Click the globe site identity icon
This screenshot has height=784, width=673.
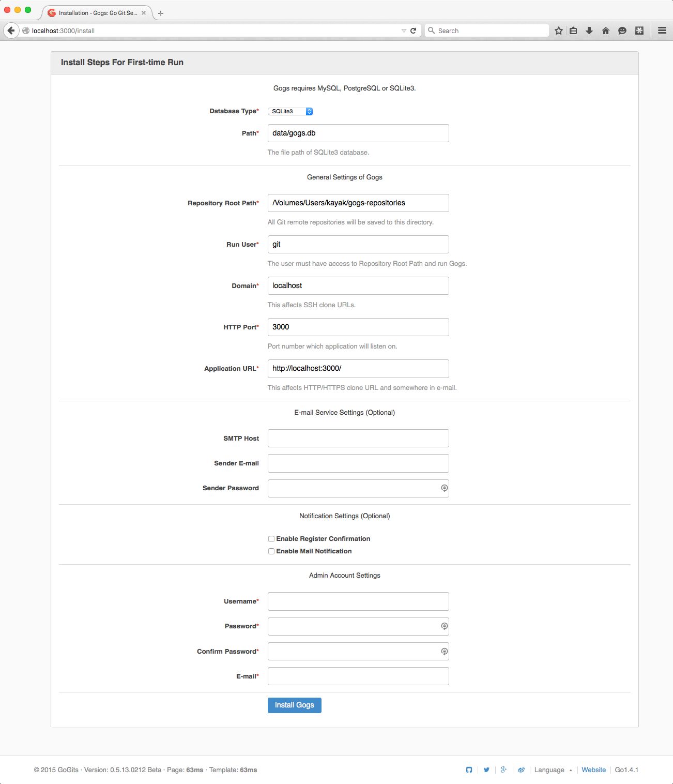(26, 31)
